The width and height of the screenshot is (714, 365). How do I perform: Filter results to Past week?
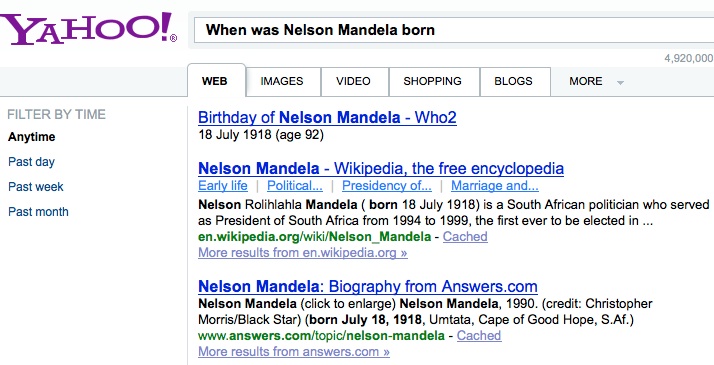(36, 187)
